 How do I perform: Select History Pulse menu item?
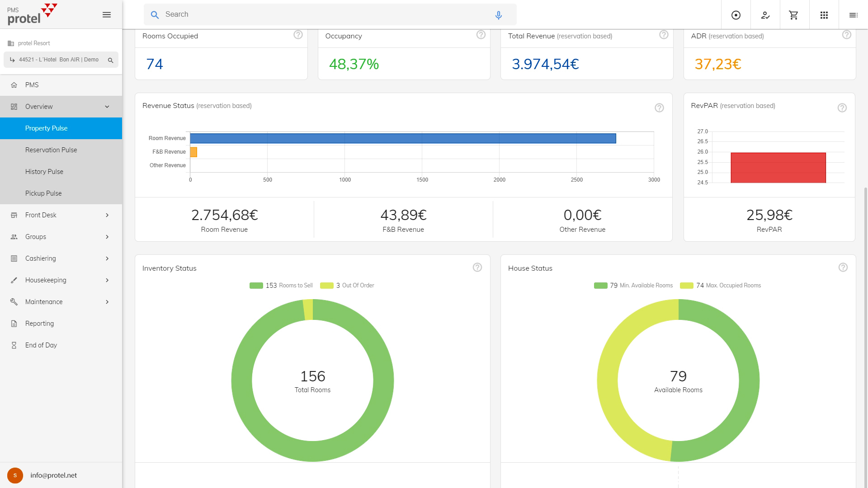coord(44,172)
